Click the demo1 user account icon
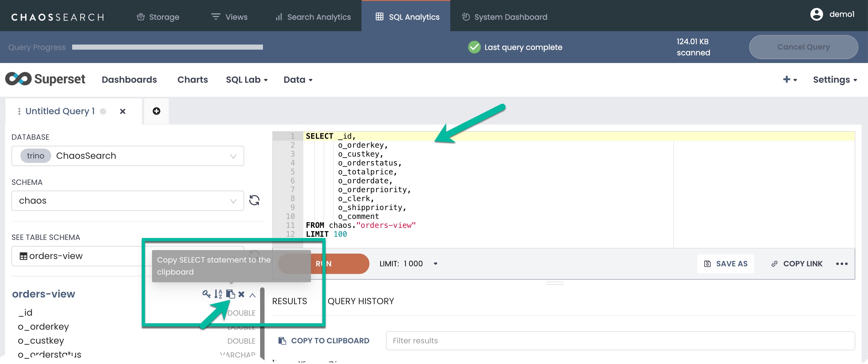Screen dimensions: 868x364 point(816,14)
